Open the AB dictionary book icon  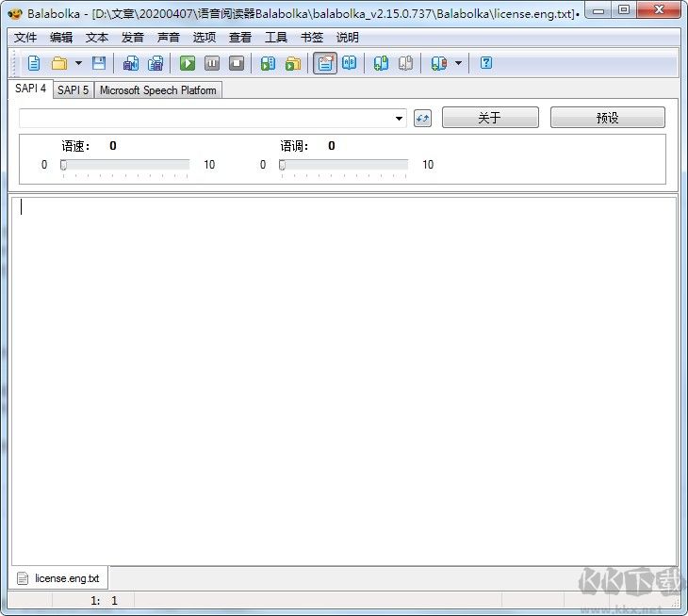point(350,63)
